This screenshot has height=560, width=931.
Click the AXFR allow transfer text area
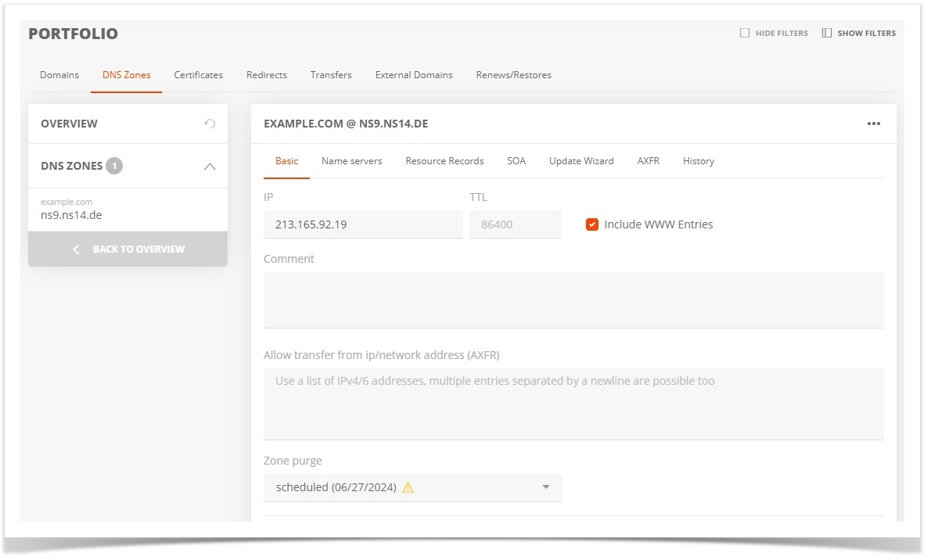click(x=573, y=404)
